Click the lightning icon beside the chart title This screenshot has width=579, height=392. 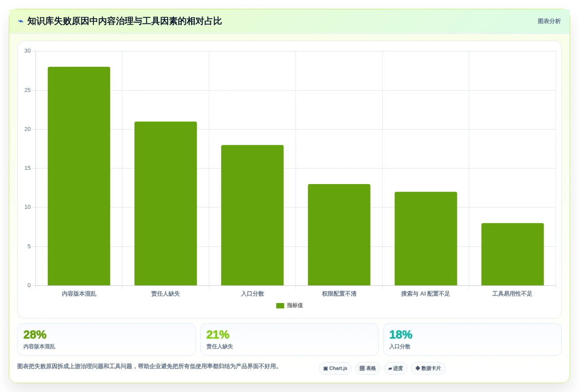(x=21, y=21)
